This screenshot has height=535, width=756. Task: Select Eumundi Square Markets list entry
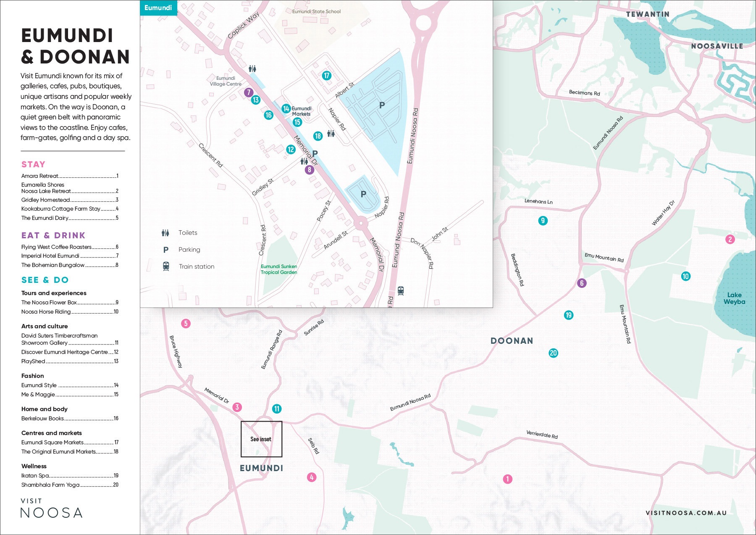tap(70, 443)
